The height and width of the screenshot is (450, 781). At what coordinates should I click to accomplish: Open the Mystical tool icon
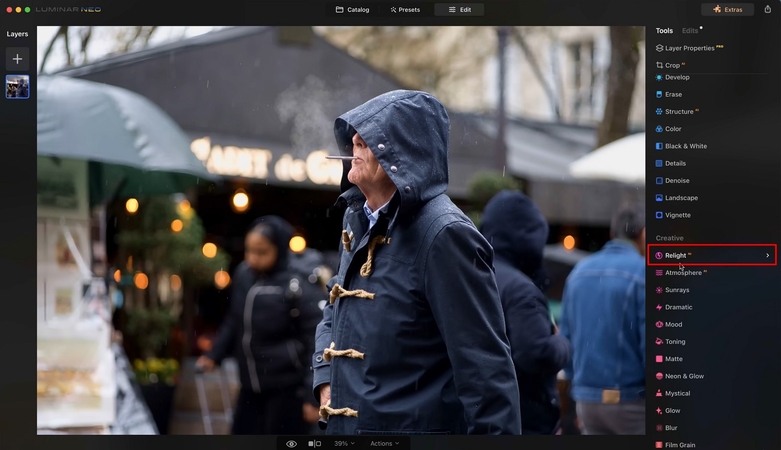[659, 393]
